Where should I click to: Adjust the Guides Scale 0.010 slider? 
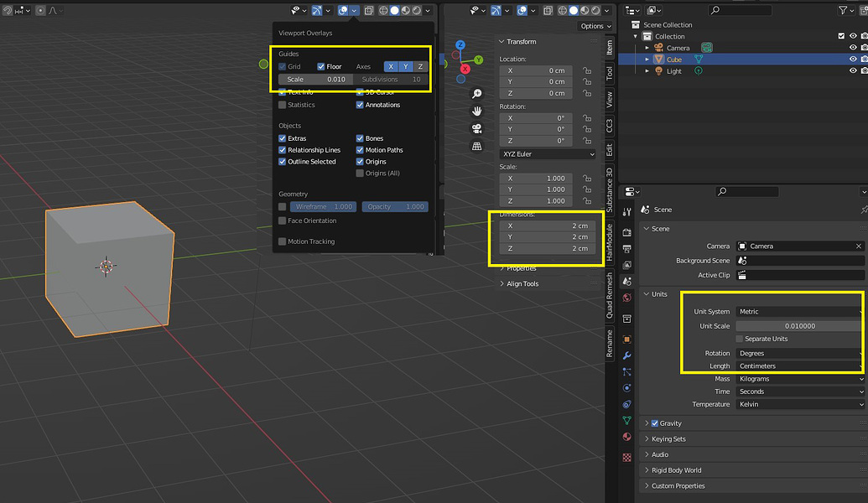pyautogui.click(x=315, y=79)
